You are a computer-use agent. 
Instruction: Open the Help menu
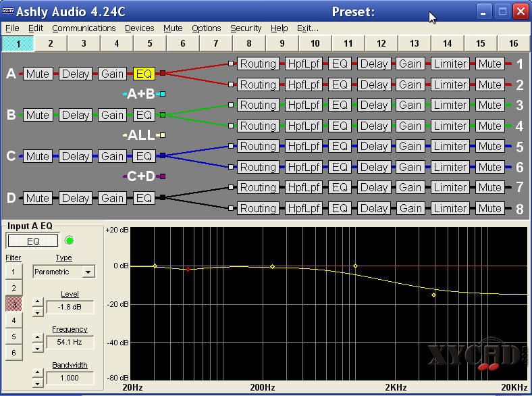click(280, 28)
